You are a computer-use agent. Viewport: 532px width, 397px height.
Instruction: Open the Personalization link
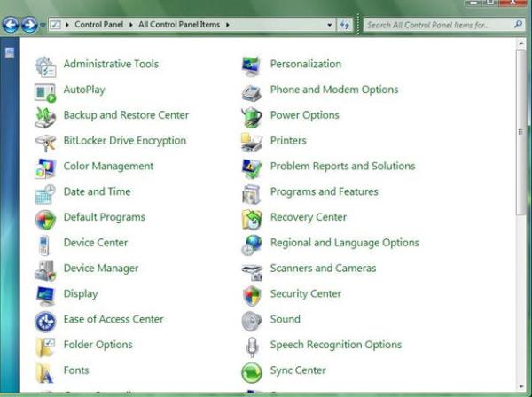pos(306,64)
